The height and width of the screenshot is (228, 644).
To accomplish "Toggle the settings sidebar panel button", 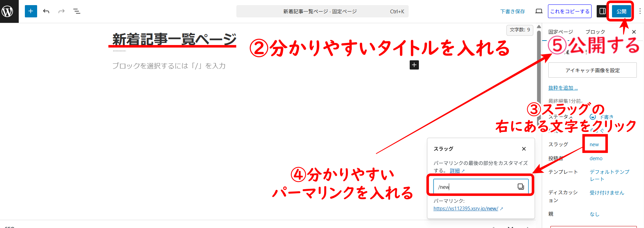I will click(x=602, y=11).
